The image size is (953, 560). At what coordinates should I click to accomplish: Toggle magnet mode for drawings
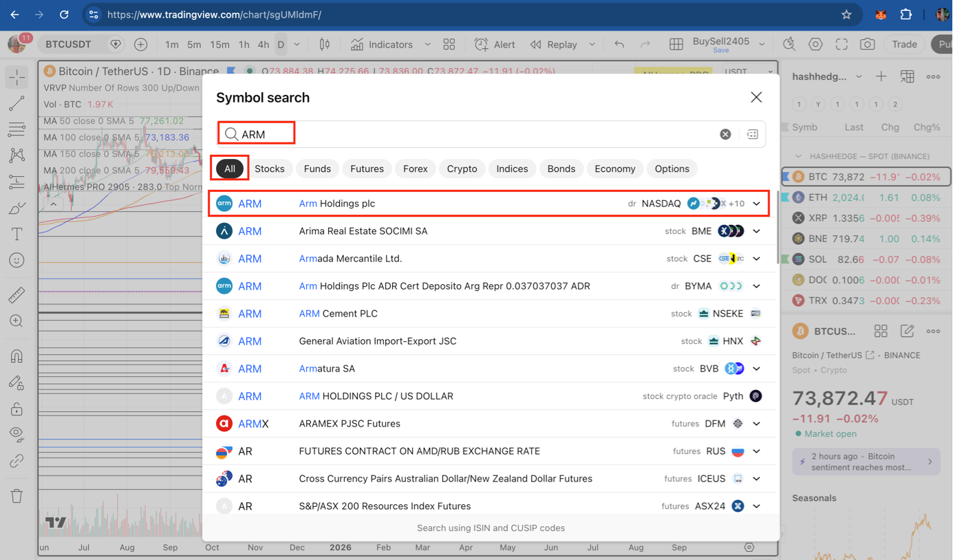(17, 356)
